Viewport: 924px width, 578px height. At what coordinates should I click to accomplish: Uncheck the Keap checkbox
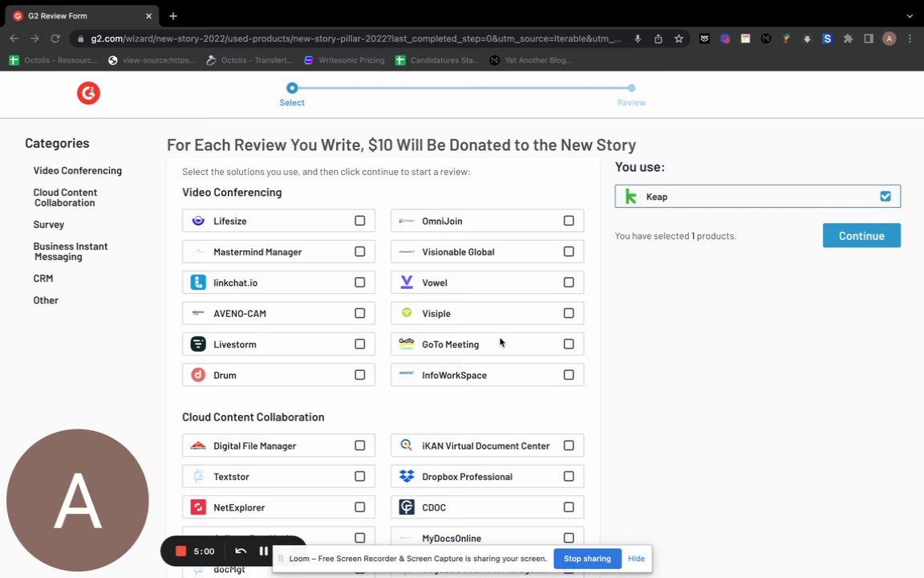[885, 197]
